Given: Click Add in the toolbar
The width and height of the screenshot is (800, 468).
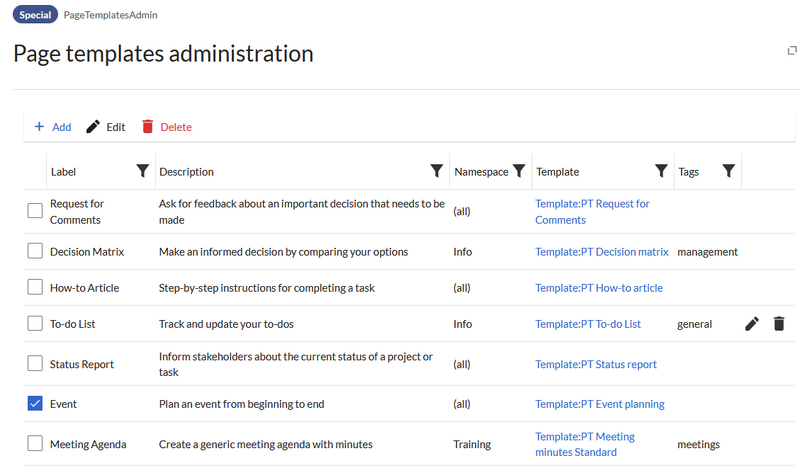Looking at the screenshot, I should (52, 127).
